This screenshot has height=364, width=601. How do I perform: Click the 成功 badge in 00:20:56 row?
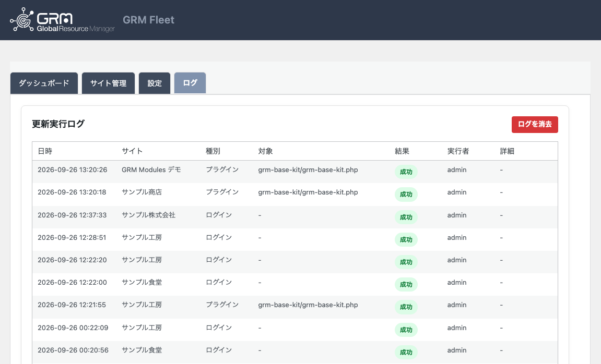[x=406, y=352]
